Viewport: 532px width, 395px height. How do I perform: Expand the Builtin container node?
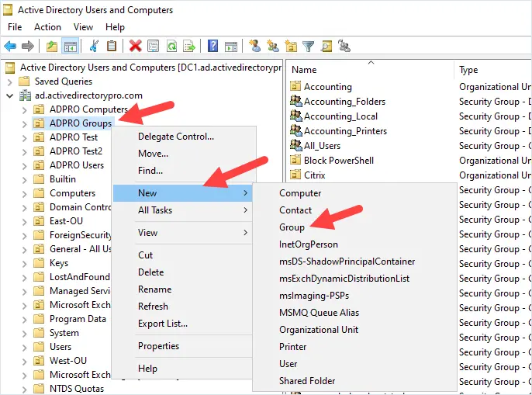point(25,180)
